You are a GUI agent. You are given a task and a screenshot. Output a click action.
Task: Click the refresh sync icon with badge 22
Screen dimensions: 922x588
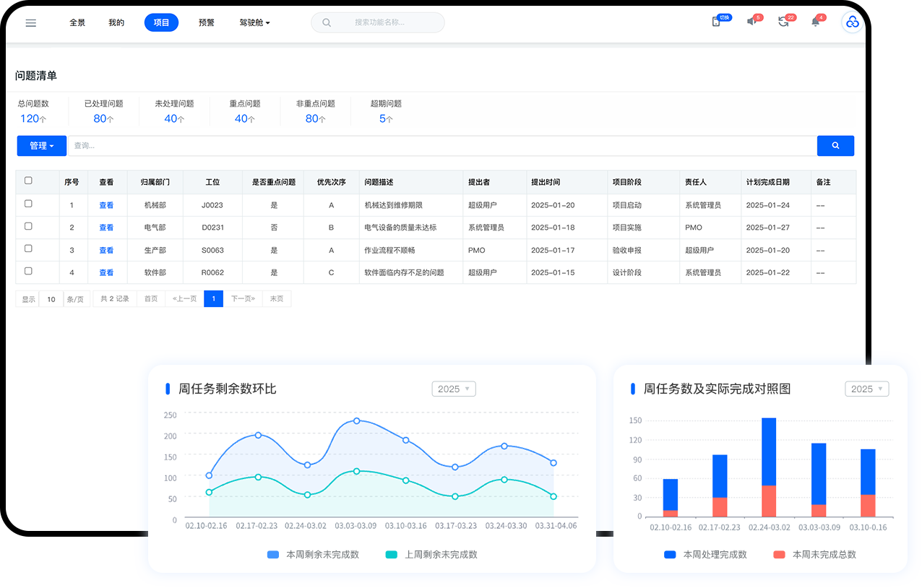[783, 22]
